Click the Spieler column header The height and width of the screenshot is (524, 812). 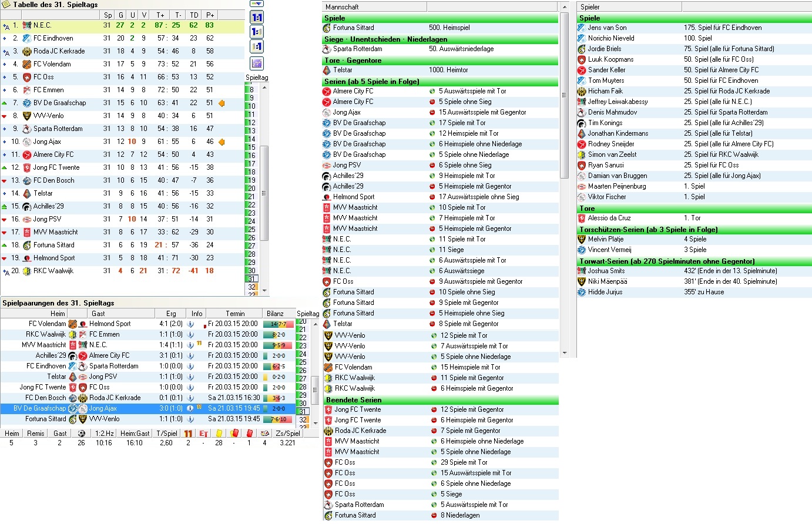(x=629, y=7)
